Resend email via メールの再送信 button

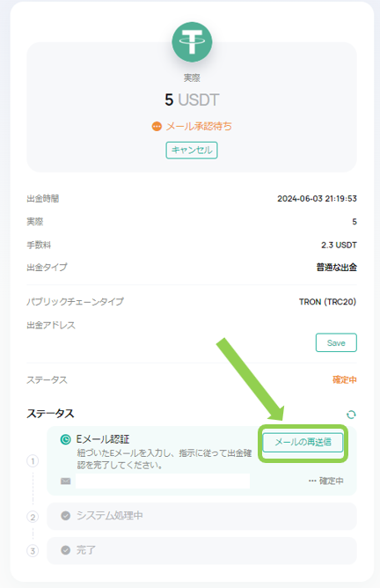(303, 442)
